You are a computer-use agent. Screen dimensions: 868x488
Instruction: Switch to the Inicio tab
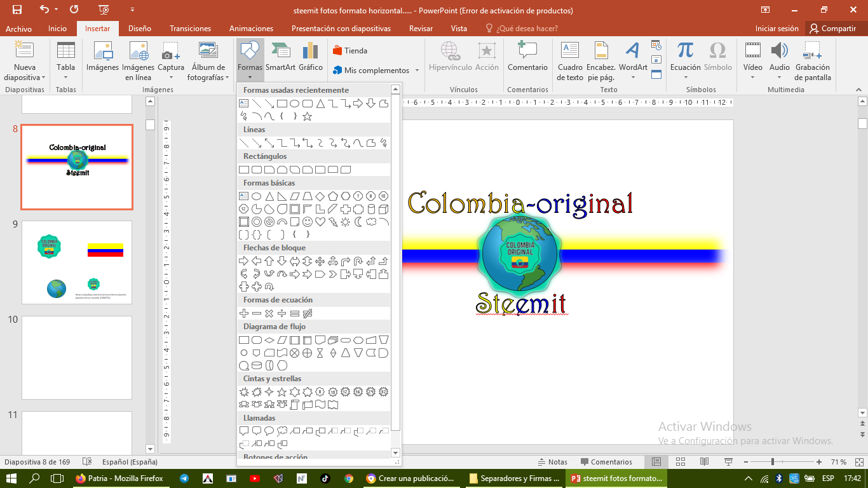(57, 29)
